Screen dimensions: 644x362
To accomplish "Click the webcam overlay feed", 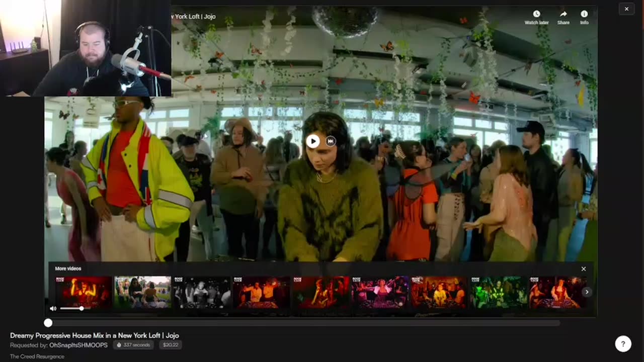I will point(86,48).
